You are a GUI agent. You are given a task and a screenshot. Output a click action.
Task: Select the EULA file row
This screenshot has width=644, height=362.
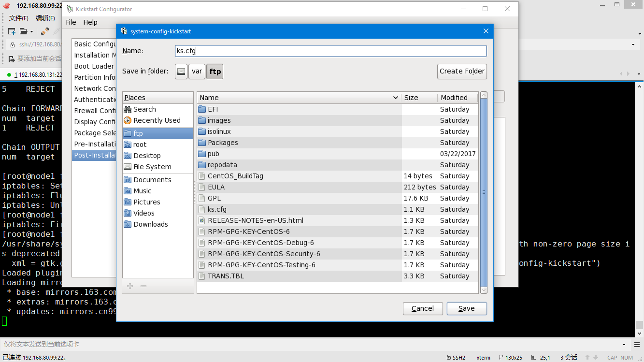coord(338,187)
